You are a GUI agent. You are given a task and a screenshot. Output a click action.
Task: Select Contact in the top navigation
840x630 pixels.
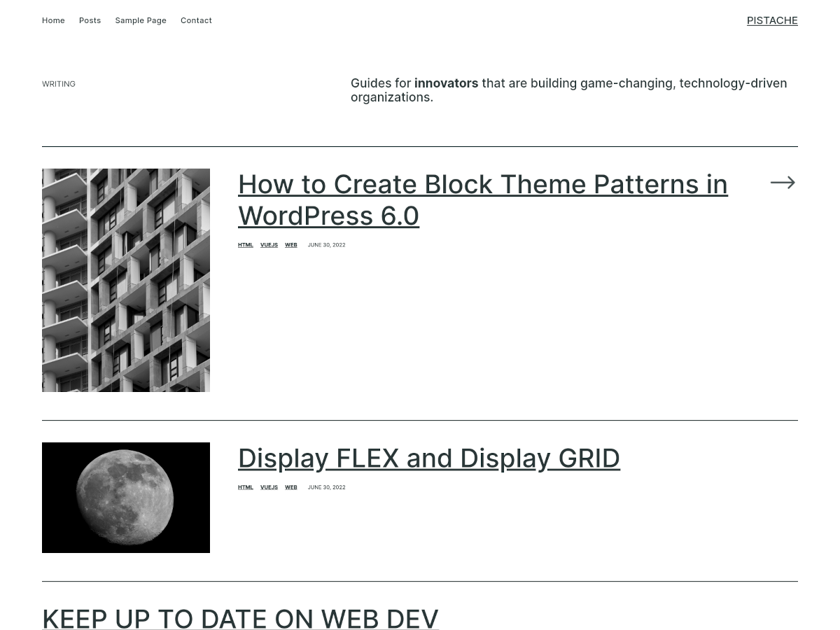(196, 20)
